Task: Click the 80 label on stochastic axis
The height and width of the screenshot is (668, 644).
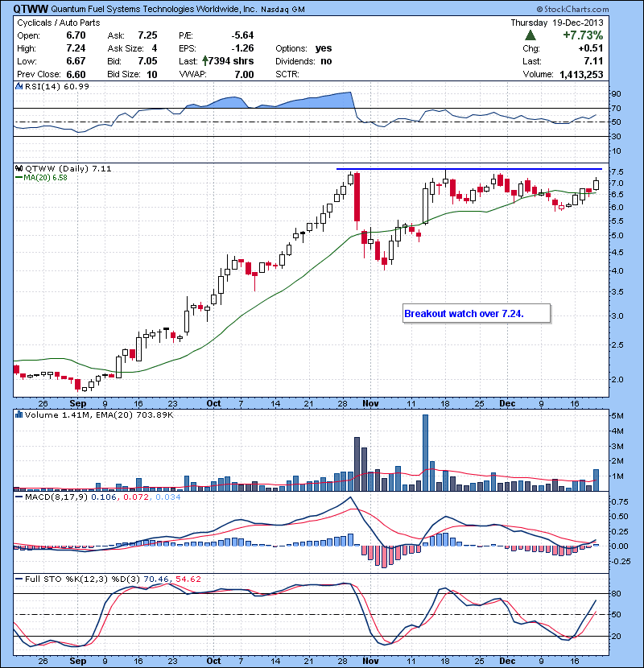Action: (617, 593)
